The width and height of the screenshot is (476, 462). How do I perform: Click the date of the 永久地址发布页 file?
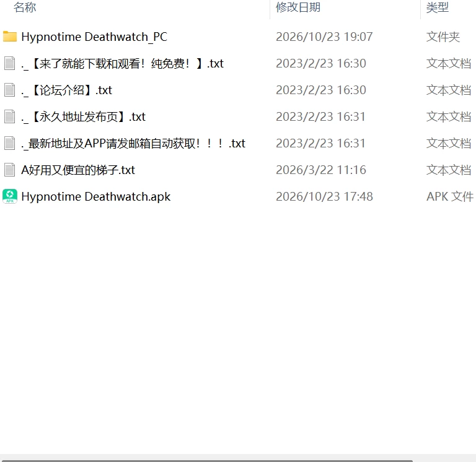tap(320, 117)
